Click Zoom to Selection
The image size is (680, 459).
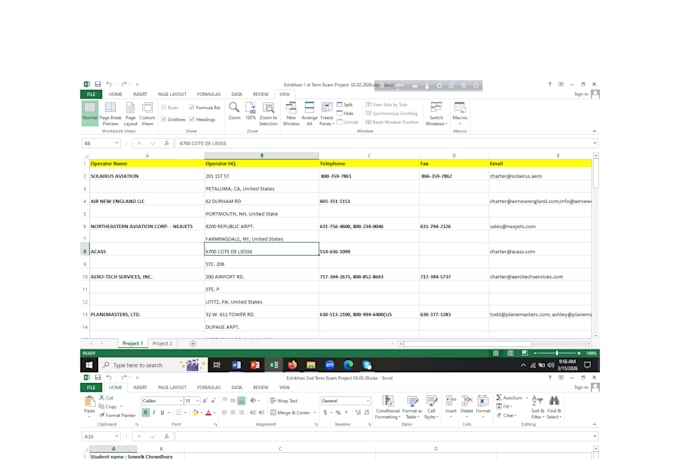[x=268, y=113]
